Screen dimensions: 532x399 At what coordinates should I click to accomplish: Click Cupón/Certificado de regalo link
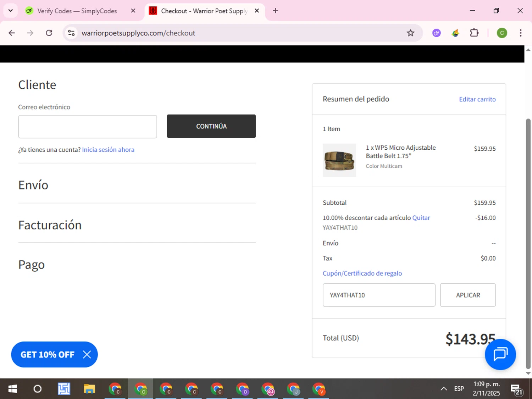point(362,273)
